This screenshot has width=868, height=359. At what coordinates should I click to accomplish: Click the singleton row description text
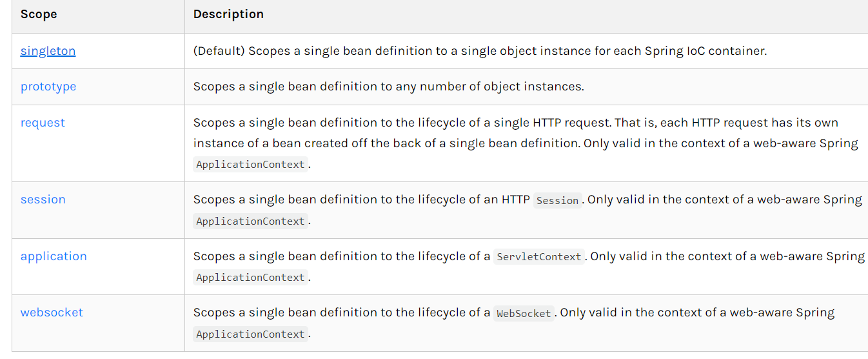click(x=480, y=51)
